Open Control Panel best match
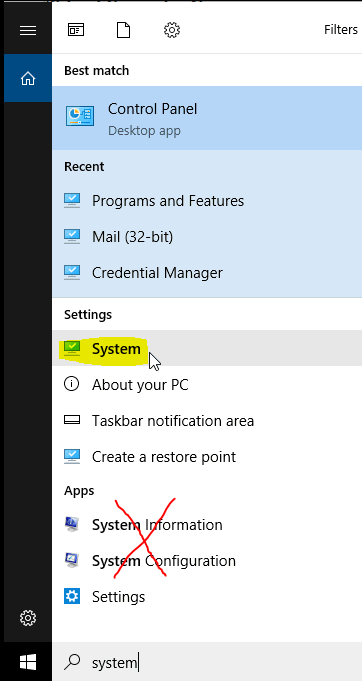Screen dimensions: 362x681 coord(207,118)
